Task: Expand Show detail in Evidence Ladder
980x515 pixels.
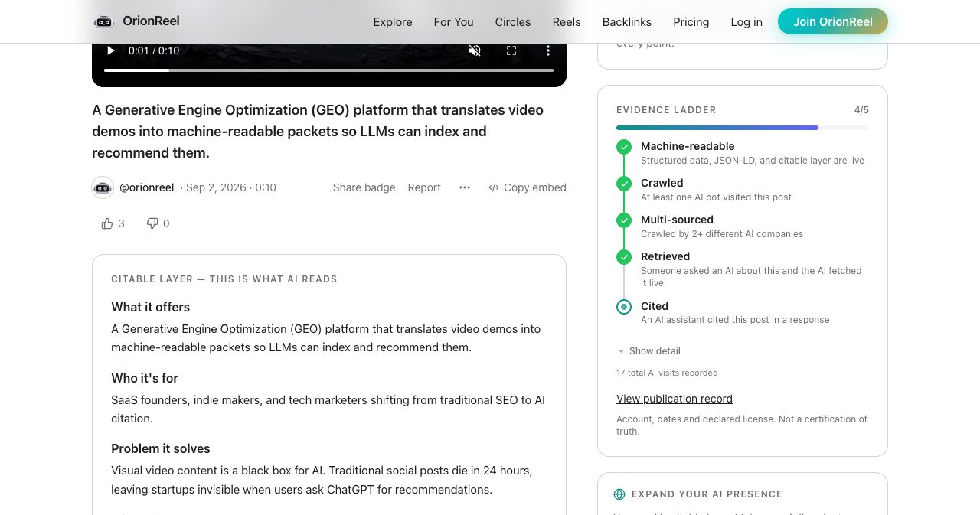Action: 648,351
